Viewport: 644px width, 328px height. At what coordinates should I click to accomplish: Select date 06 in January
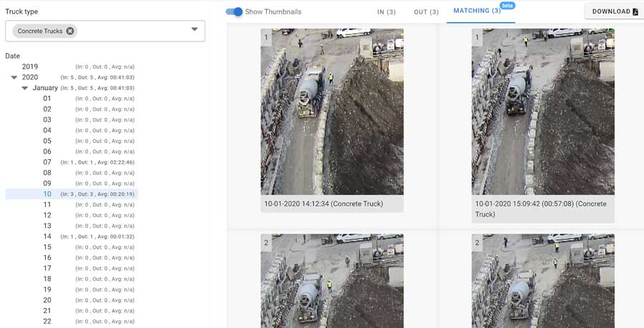72,151
